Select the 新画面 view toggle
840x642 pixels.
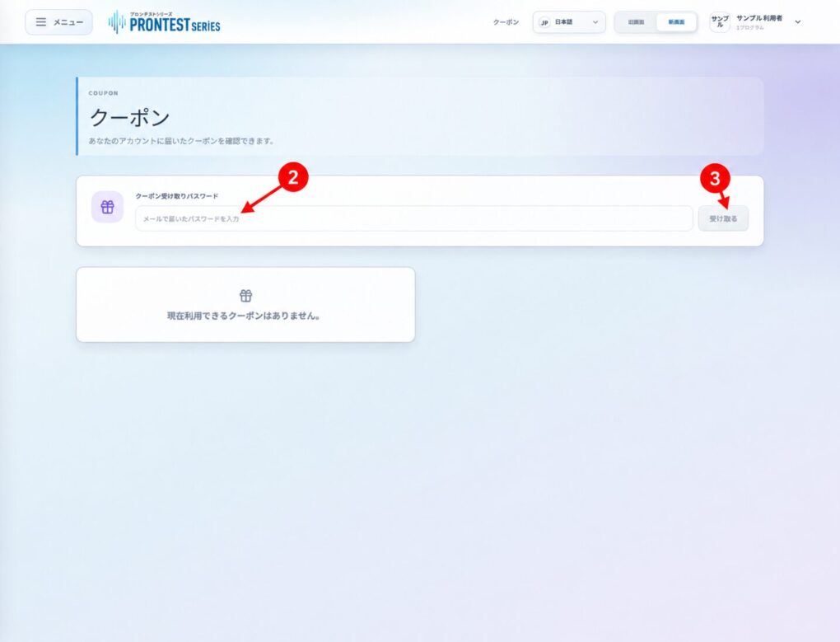676,22
